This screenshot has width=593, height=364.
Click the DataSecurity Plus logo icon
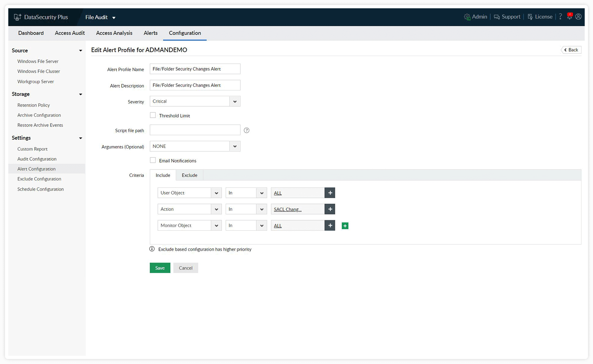click(x=17, y=17)
